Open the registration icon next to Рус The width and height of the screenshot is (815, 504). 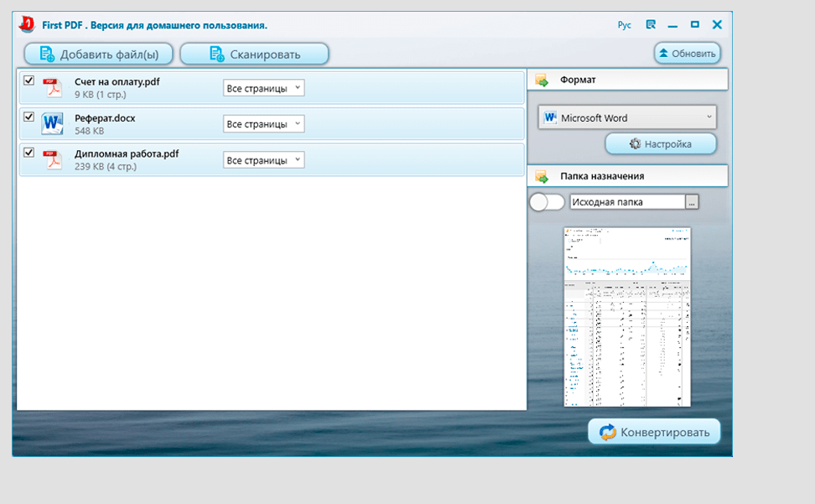pos(651,25)
